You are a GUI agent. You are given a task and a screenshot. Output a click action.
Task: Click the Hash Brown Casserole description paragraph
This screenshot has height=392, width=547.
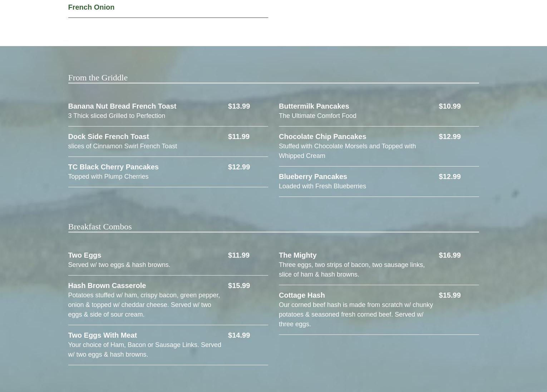pyautogui.click(x=144, y=305)
